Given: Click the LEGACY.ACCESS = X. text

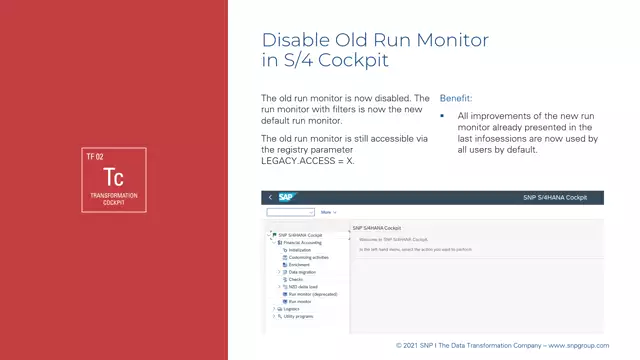Looking at the screenshot, I should coord(308,161).
